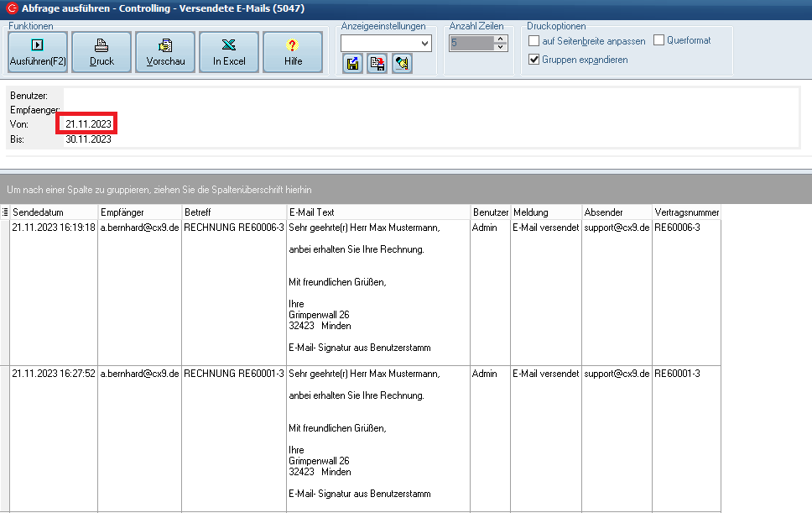The height and width of the screenshot is (513, 812).
Task: Sort by the Sendedatum column header
Action: pyautogui.click(x=54, y=212)
